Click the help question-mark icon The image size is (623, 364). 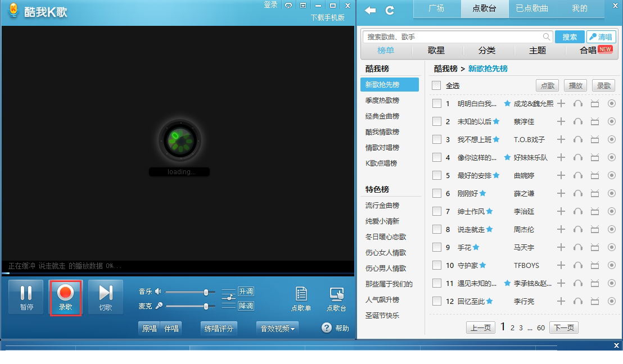pos(327,329)
